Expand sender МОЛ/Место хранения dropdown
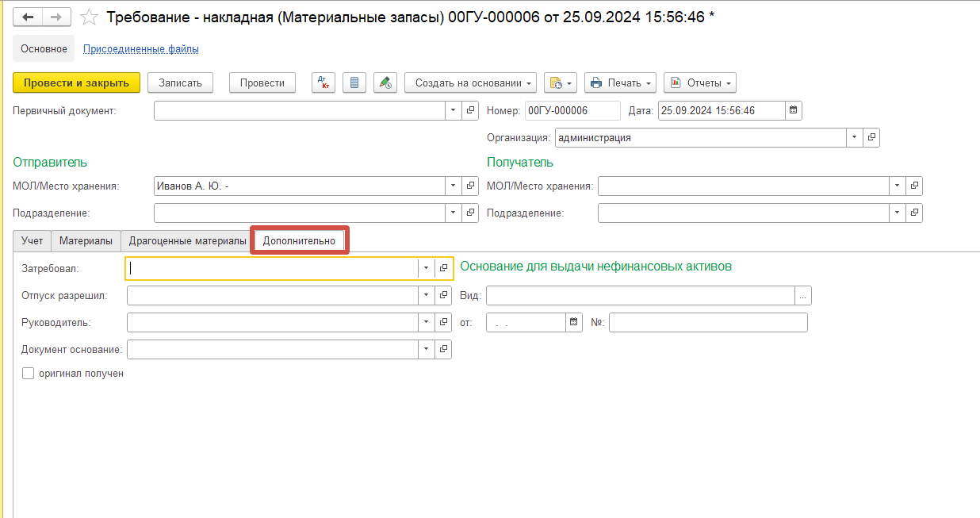 [x=454, y=186]
